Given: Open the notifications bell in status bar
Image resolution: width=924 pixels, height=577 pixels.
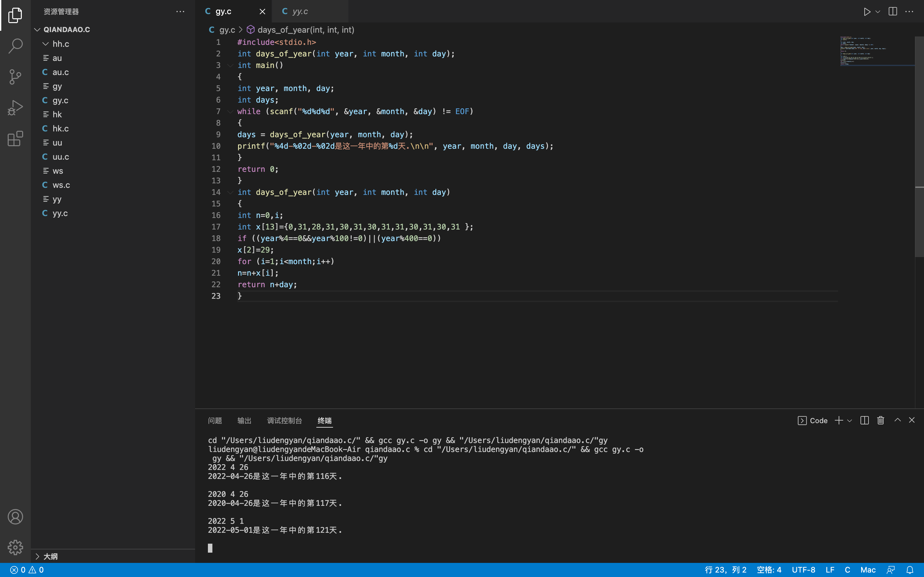Looking at the screenshot, I should (x=910, y=570).
